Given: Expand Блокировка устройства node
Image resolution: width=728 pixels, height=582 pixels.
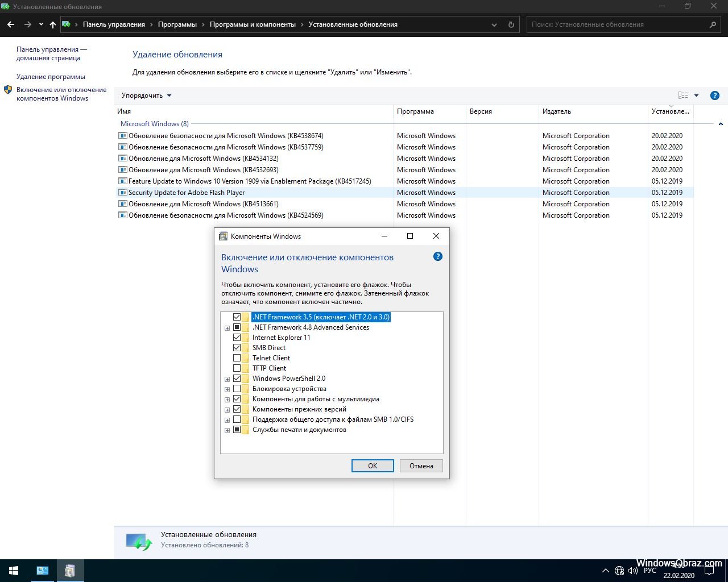Looking at the screenshot, I should tap(227, 389).
